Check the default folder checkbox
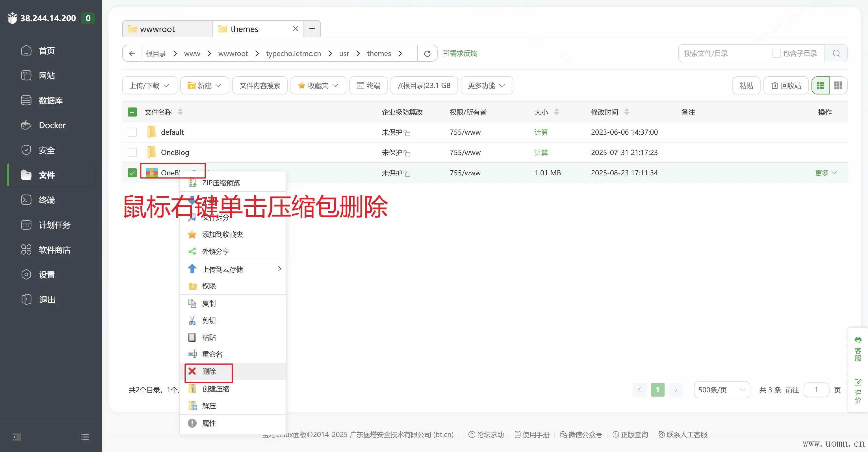 pos(132,132)
